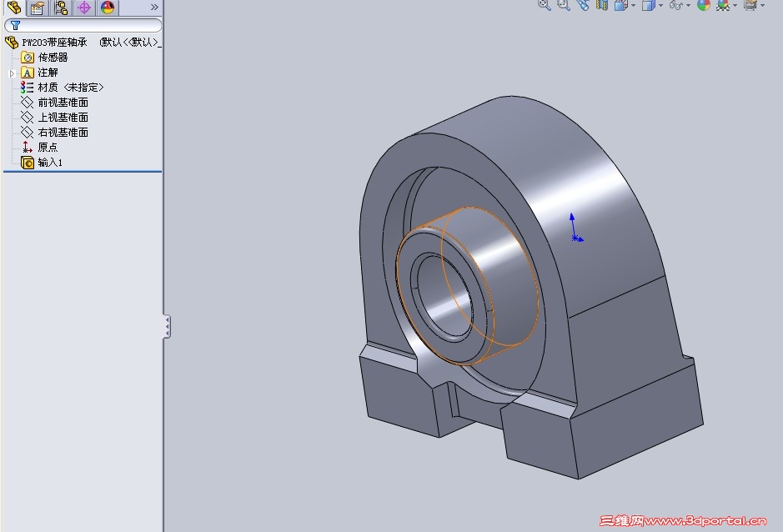Click Edit Appearance color ball

(x=704, y=5)
